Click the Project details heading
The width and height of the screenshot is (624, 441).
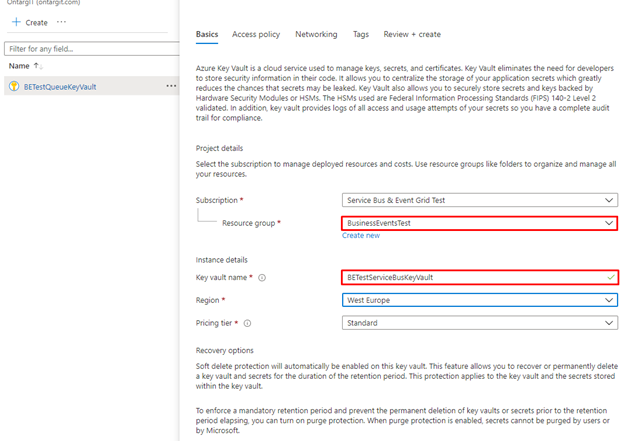[219, 148]
